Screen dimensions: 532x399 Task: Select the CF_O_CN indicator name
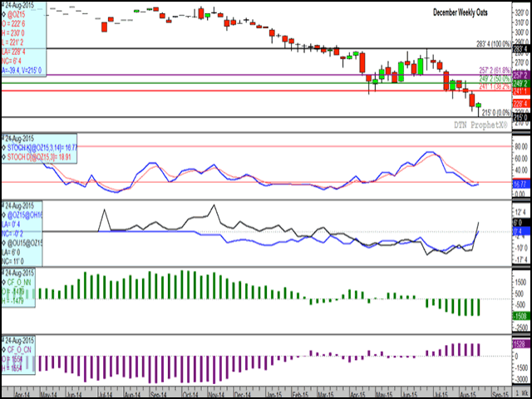click(x=19, y=348)
